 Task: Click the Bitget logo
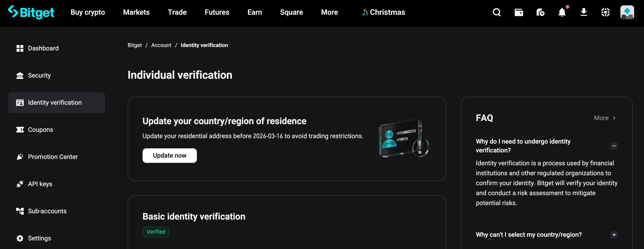(x=31, y=12)
